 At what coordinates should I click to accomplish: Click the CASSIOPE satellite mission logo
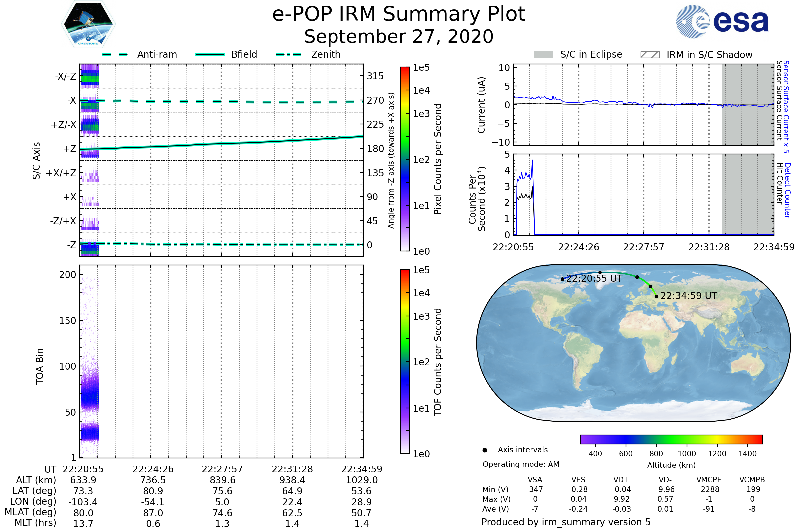88,24
